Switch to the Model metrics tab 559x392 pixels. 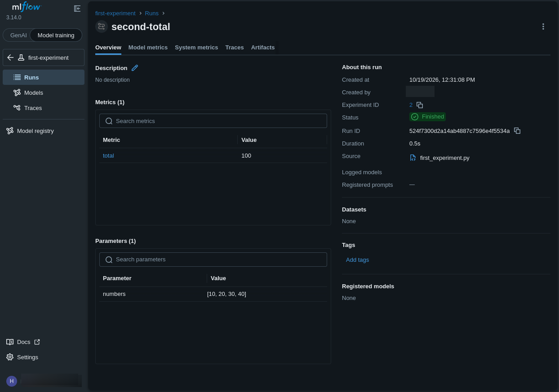point(148,47)
